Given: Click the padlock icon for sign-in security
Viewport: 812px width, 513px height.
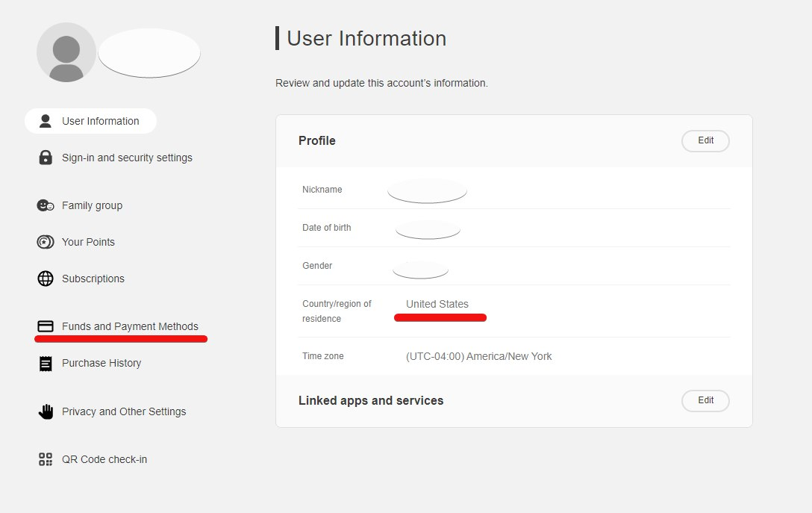Looking at the screenshot, I should (46, 158).
